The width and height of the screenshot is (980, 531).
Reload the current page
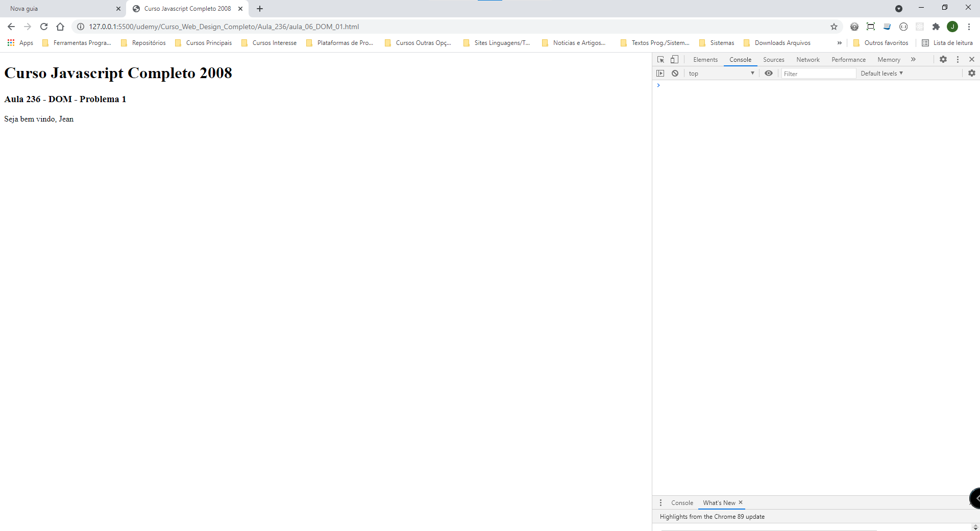pyautogui.click(x=44, y=27)
